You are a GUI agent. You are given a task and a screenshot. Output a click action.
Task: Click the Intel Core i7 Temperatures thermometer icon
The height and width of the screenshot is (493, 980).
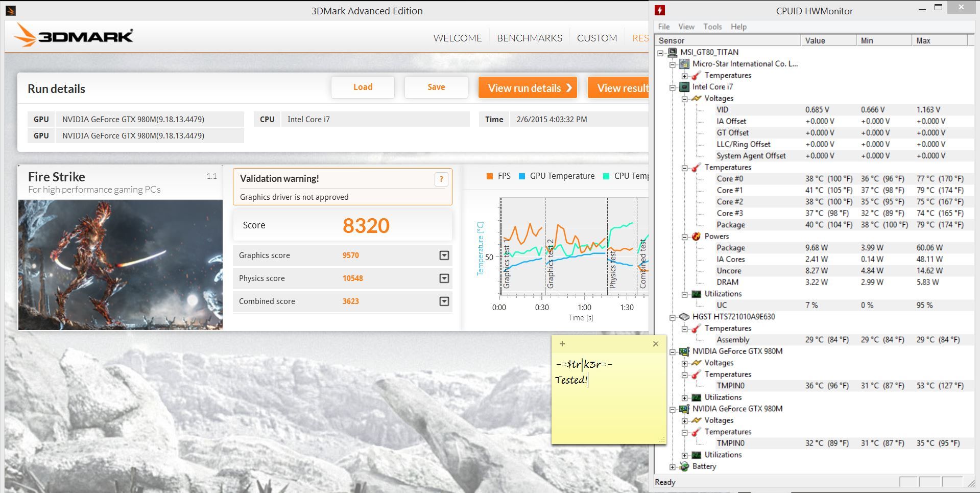(x=696, y=168)
